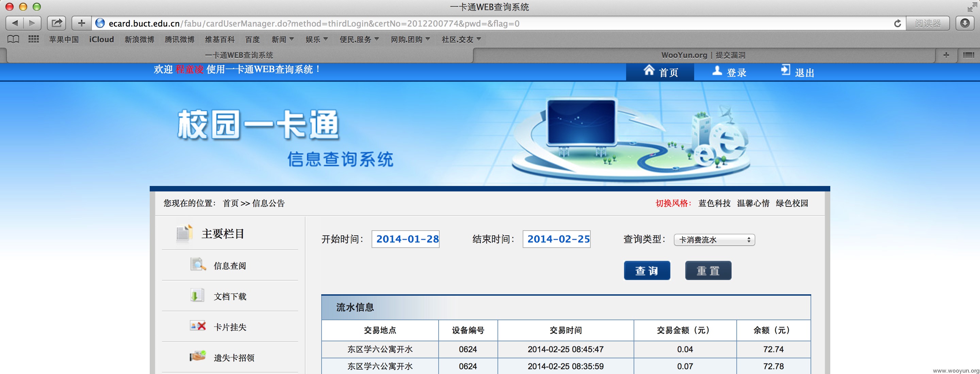
Task: Expand 查询类型 dropdown 卡消费流水
Action: (x=714, y=239)
